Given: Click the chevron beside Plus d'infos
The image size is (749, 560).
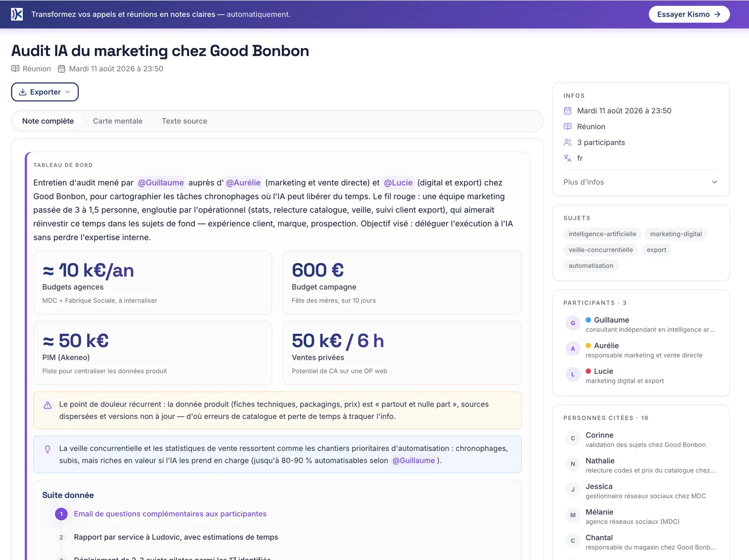Looking at the screenshot, I should click(714, 182).
